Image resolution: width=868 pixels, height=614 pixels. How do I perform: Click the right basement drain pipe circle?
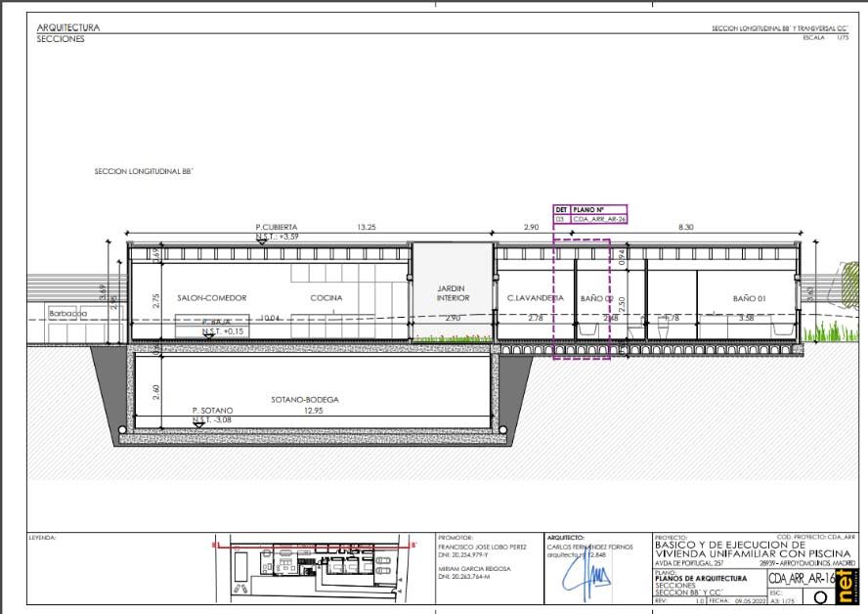click(x=505, y=429)
